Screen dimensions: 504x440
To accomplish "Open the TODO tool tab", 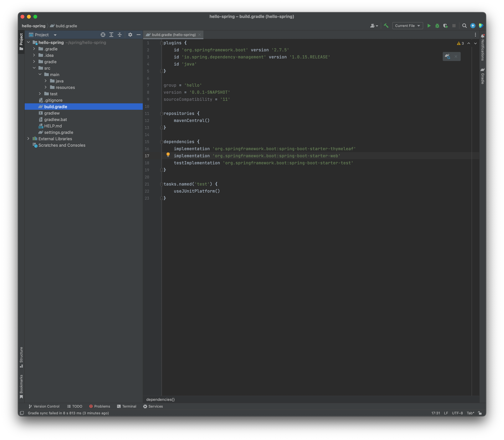I will coord(75,406).
